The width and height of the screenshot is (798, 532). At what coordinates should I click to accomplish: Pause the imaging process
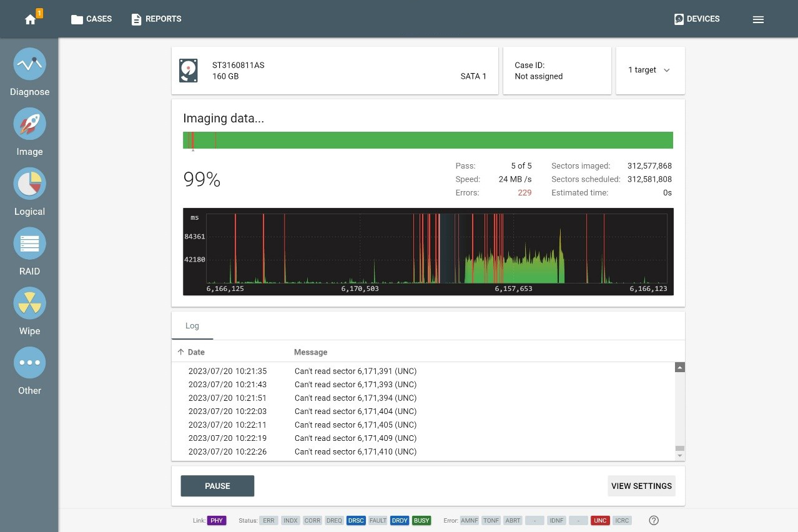pos(217,486)
